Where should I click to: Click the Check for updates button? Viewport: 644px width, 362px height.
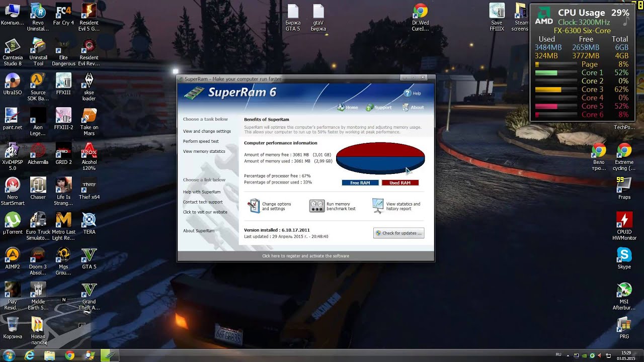pos(399,233)
